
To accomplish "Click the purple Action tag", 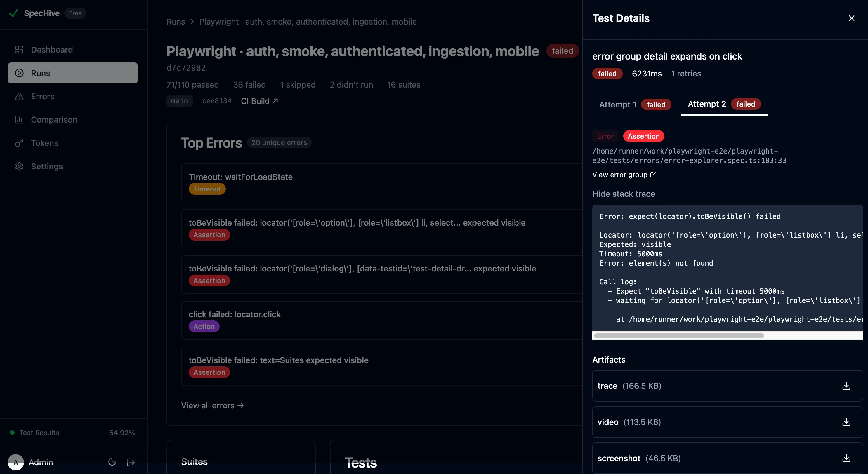I will point(204,326).
